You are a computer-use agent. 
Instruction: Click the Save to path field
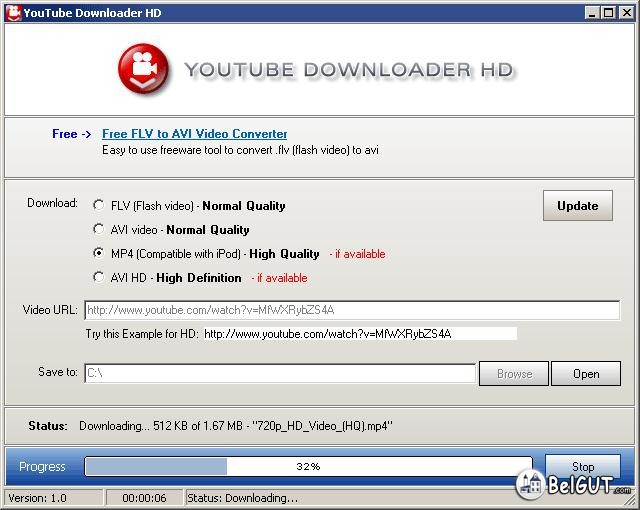pyautogui.click(x=279, y=374)
